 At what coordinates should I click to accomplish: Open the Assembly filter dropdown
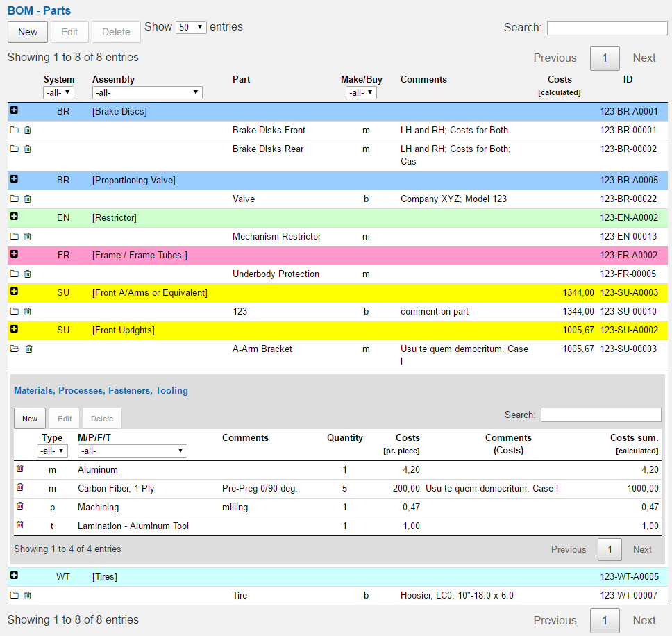point(146,93)
